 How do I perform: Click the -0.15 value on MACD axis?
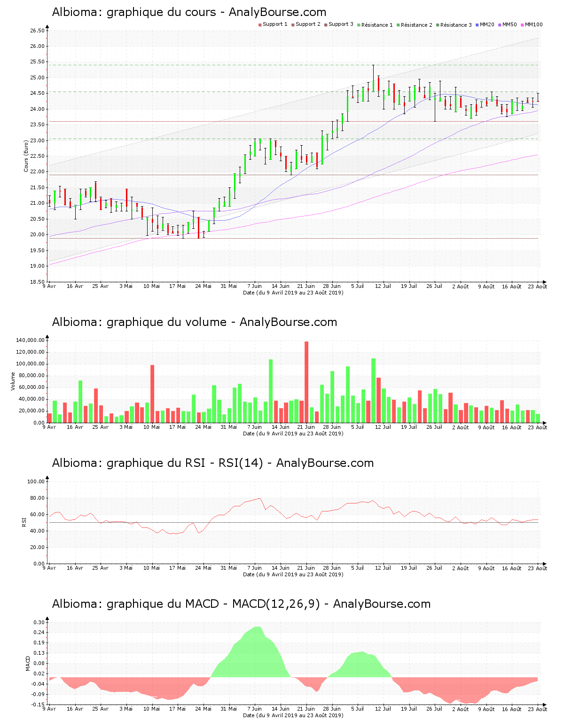tap(38, 705)
